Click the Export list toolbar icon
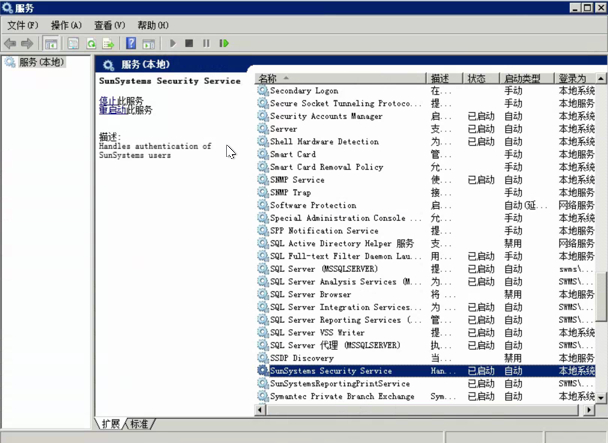Screen dimensions: 608x443 [x=108, y=43]
